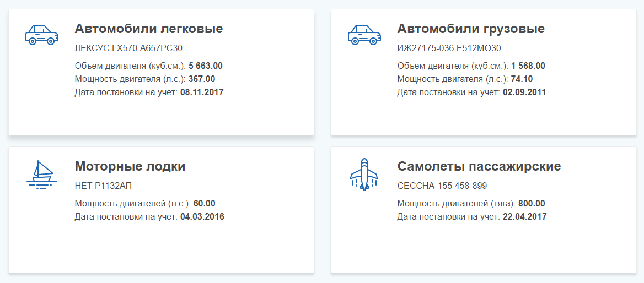Click the ИЖ27175-036 E512MO30 vehicle name
644x283 pixels.
[449, 48]
